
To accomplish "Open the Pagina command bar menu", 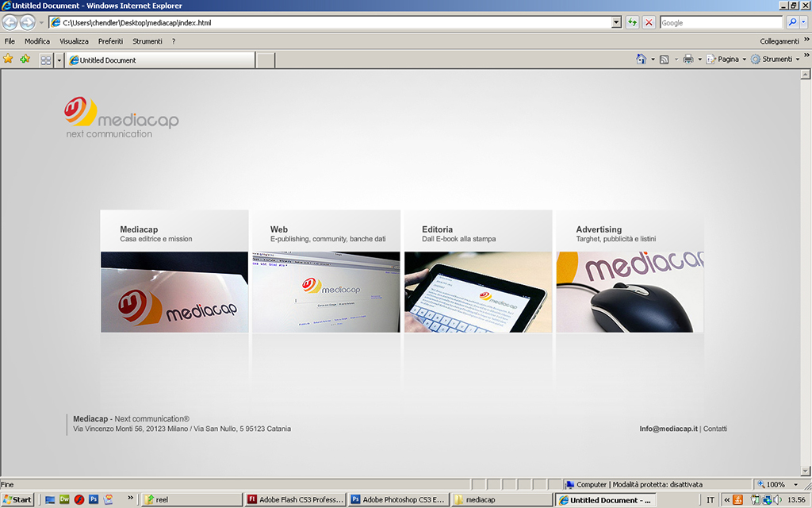I will point(726,59).
